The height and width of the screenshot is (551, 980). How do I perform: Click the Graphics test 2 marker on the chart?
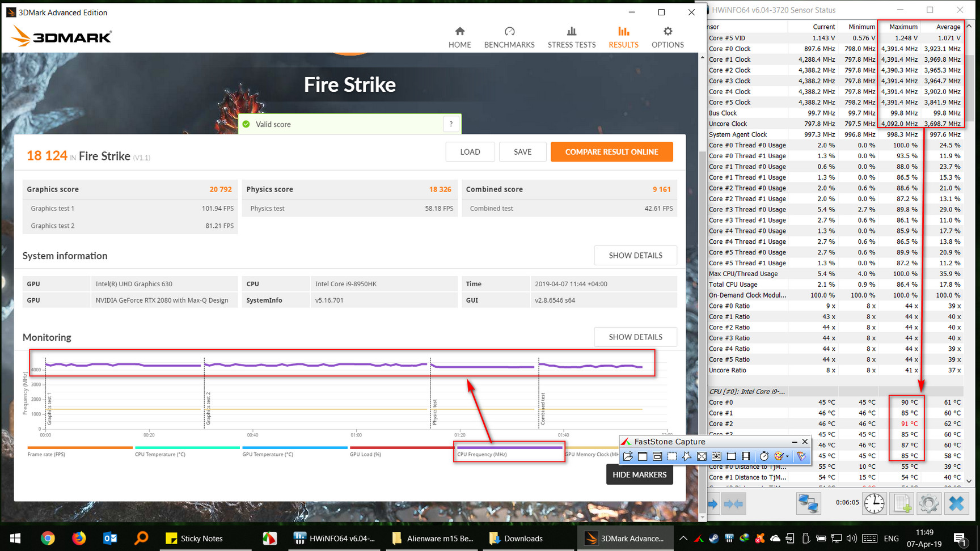click(x=208, y=408)
